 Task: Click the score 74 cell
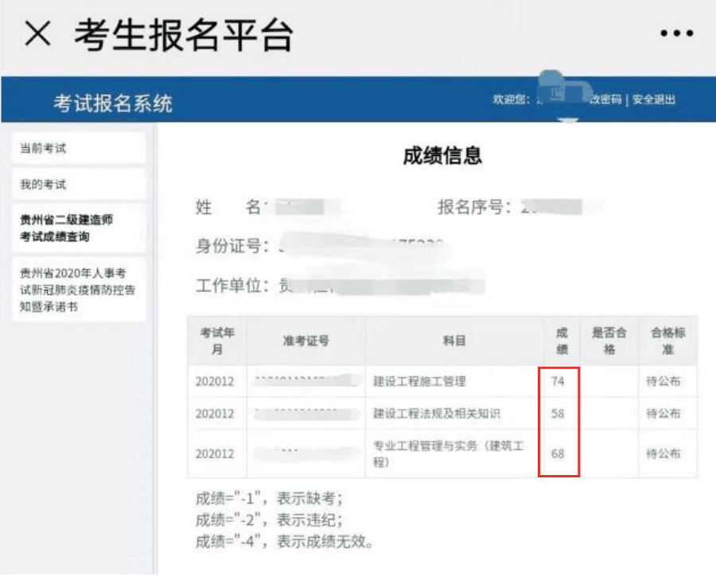point(558,381)
